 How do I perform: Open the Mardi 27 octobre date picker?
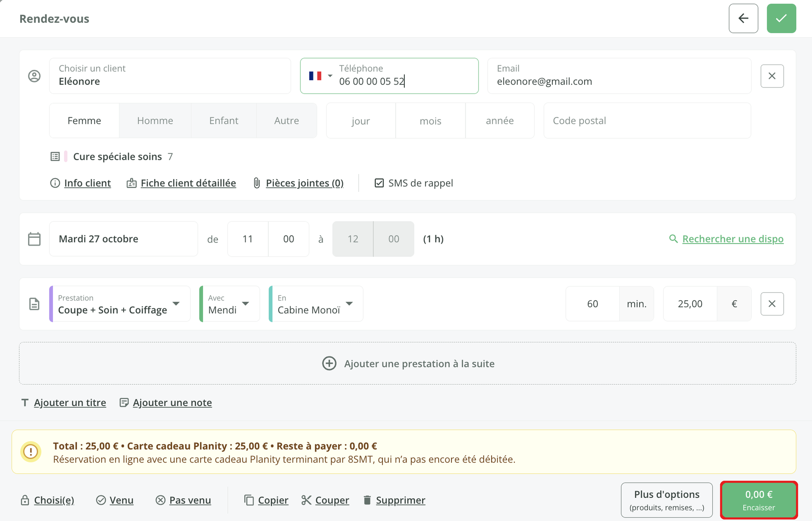[x=123, y=239]
